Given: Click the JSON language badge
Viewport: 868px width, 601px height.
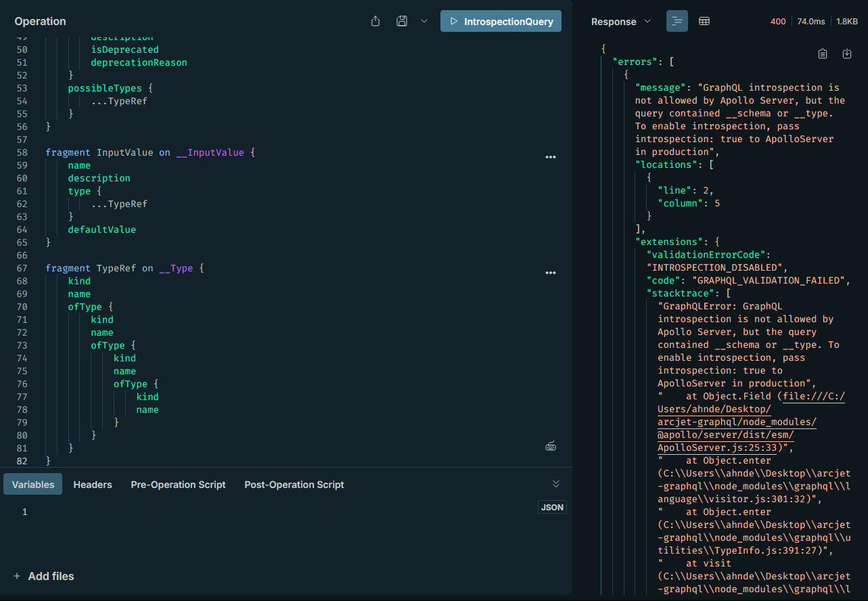Looking at the screenshot, I should point(551,506).
